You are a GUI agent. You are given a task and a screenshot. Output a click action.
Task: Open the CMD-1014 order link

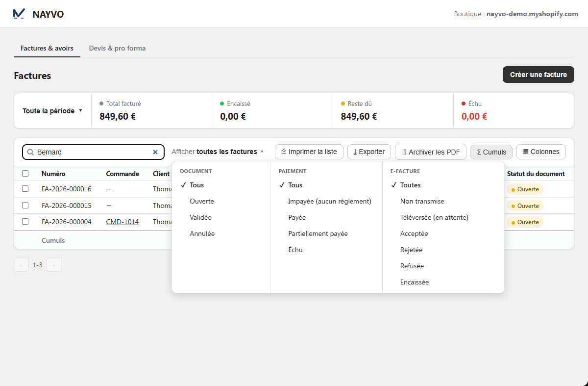(122, 222)
